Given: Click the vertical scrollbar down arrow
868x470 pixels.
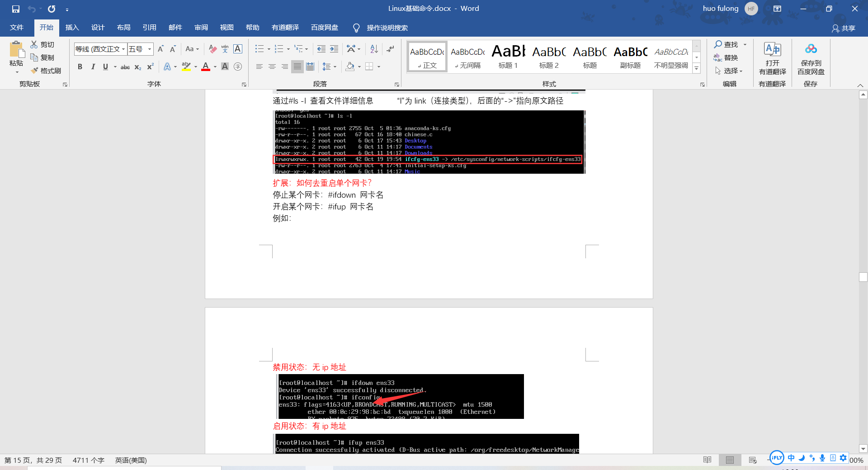Looking at the screenshot, I should [x=863, y=449].
